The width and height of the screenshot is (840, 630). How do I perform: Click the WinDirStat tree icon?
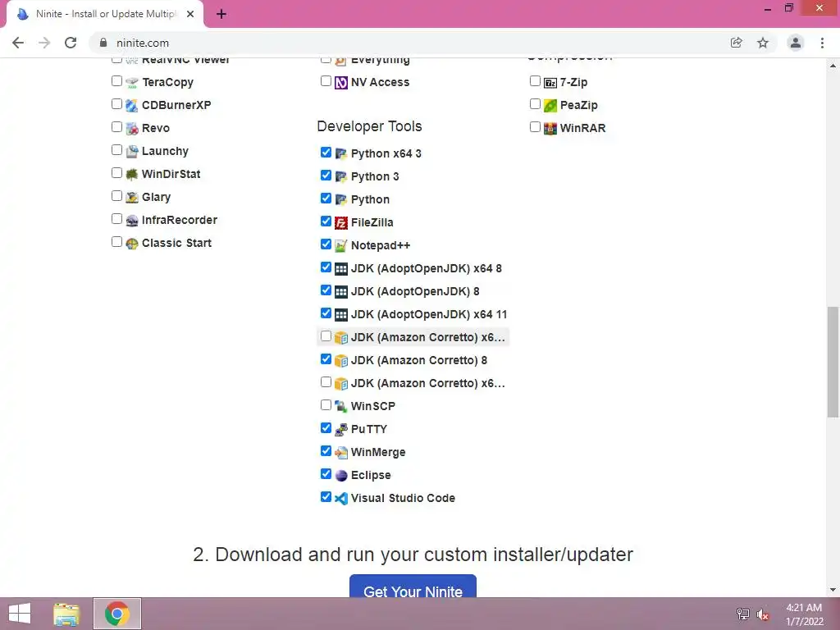pyautogui.click(x=132, y=175)
